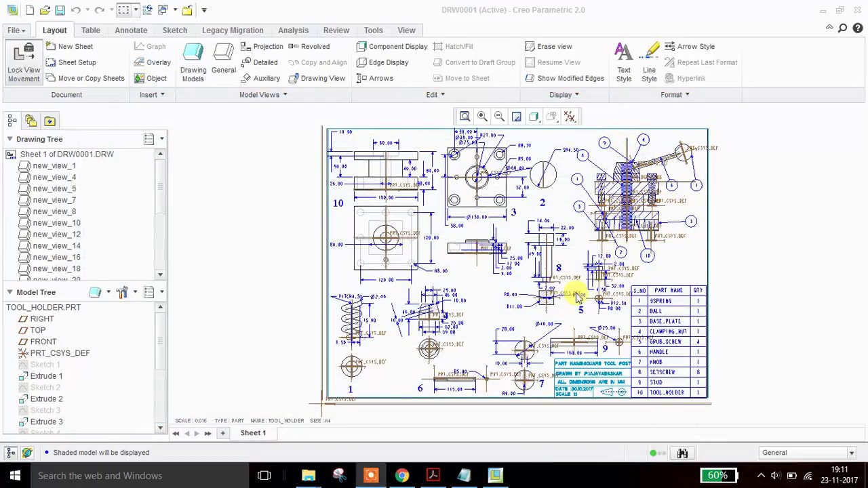Screen dimensions: 868x488
Task: Create a Projection view
Action: (261, 46)
